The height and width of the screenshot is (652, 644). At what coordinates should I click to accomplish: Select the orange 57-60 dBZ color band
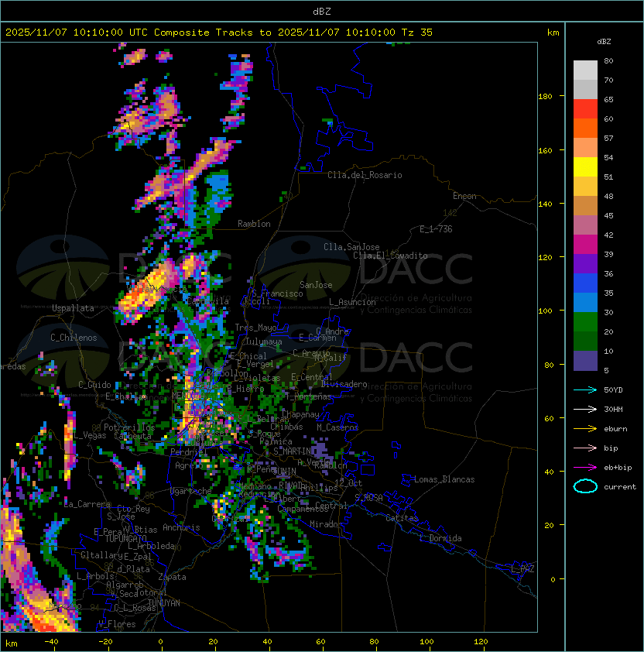pos(585,129)
